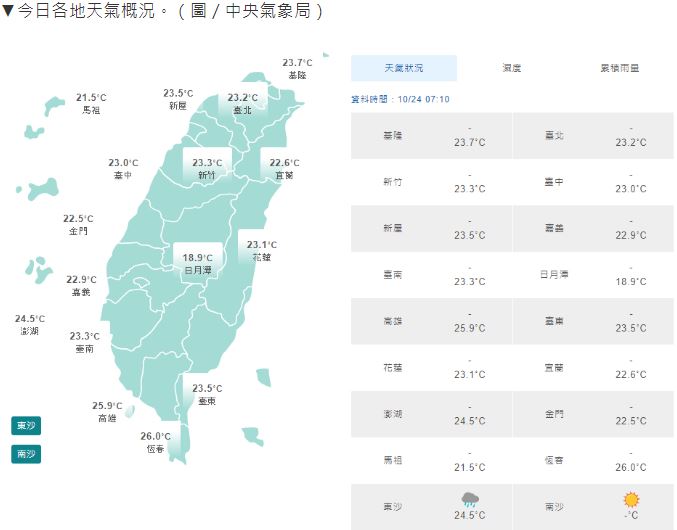Click the 臺東 23.5°C map marker
The image size is (677, 530).
coord(207,394)
